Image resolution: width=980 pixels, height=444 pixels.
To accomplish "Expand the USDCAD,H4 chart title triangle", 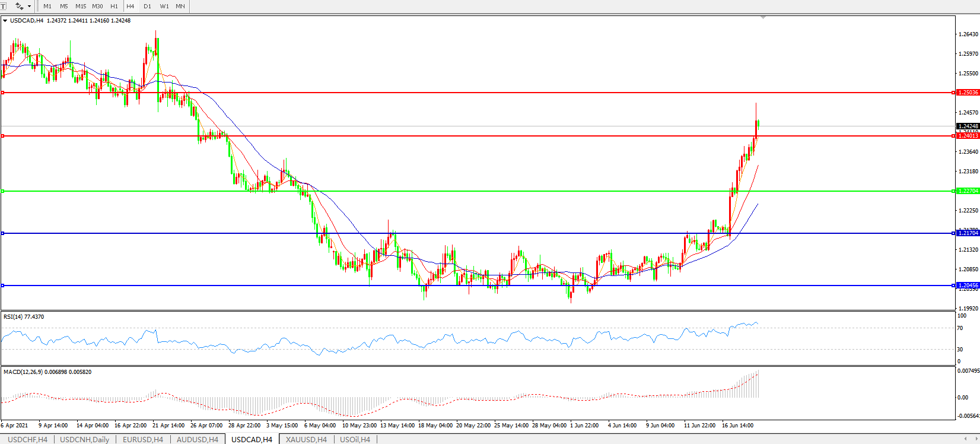I will (x=5, y=21).
